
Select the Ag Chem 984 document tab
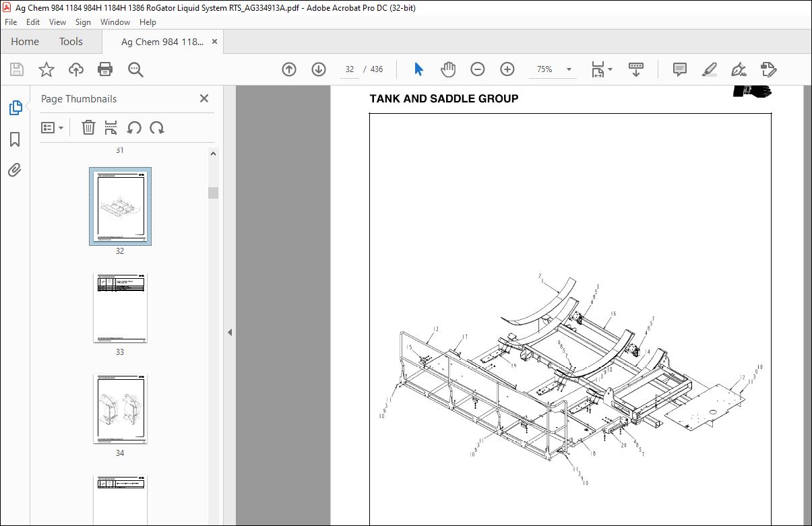(x=162, y=42)
